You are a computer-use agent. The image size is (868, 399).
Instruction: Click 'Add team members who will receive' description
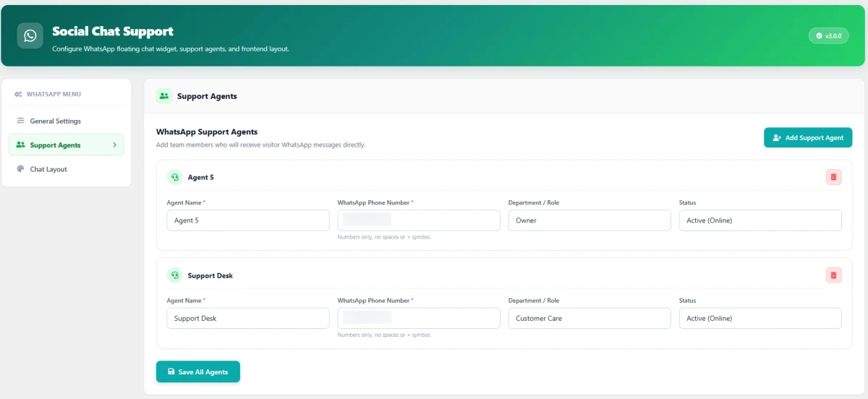(261, 145)
